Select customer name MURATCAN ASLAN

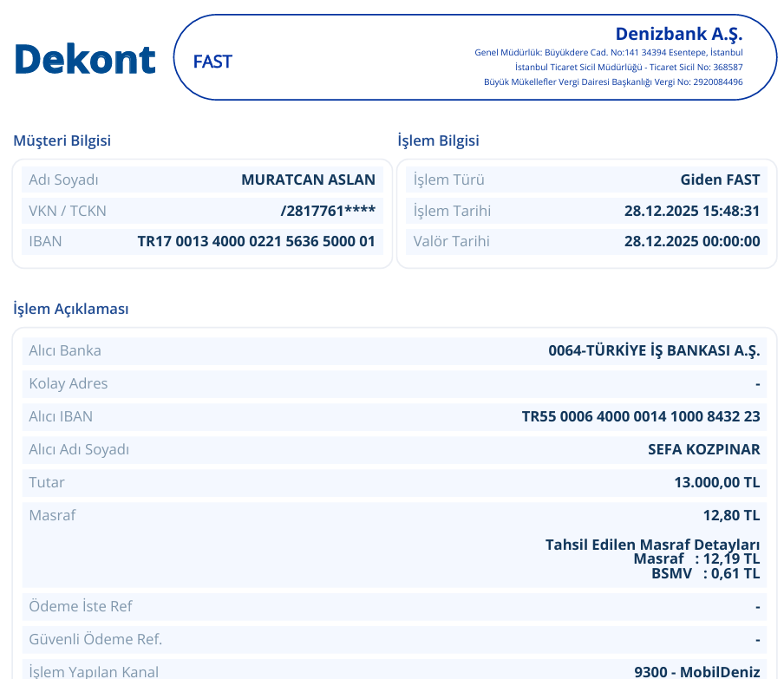[308, 180]
